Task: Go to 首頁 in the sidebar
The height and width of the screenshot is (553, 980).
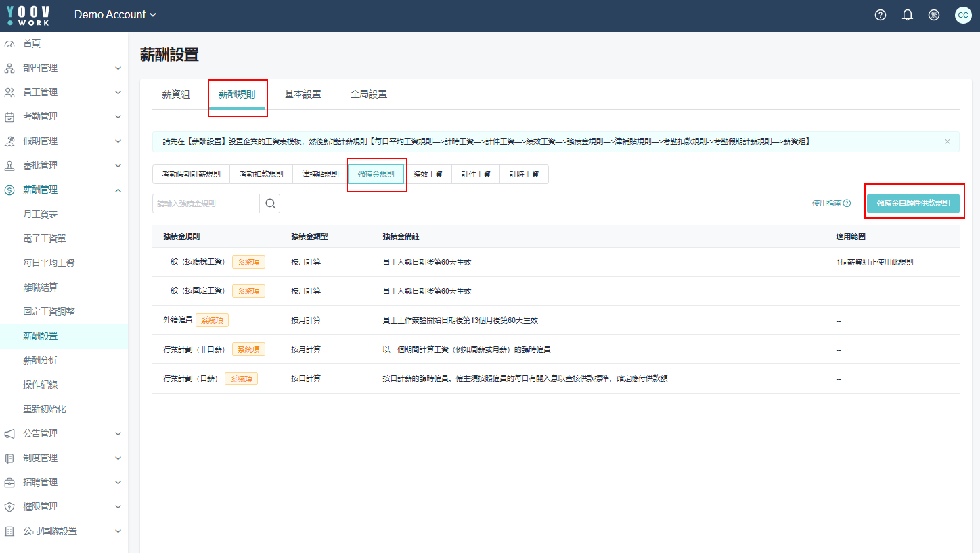Action: pyautogui.click(x=32, y=43)
